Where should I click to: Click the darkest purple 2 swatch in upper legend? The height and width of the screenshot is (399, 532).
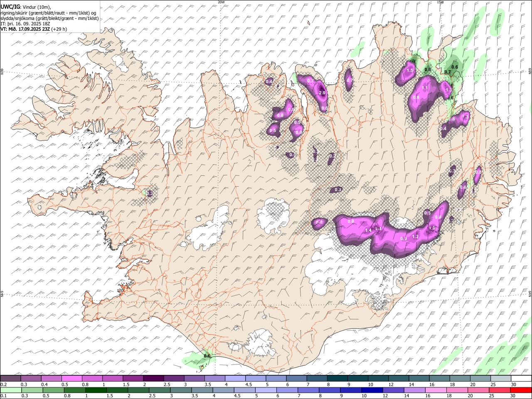coord(153,379)
